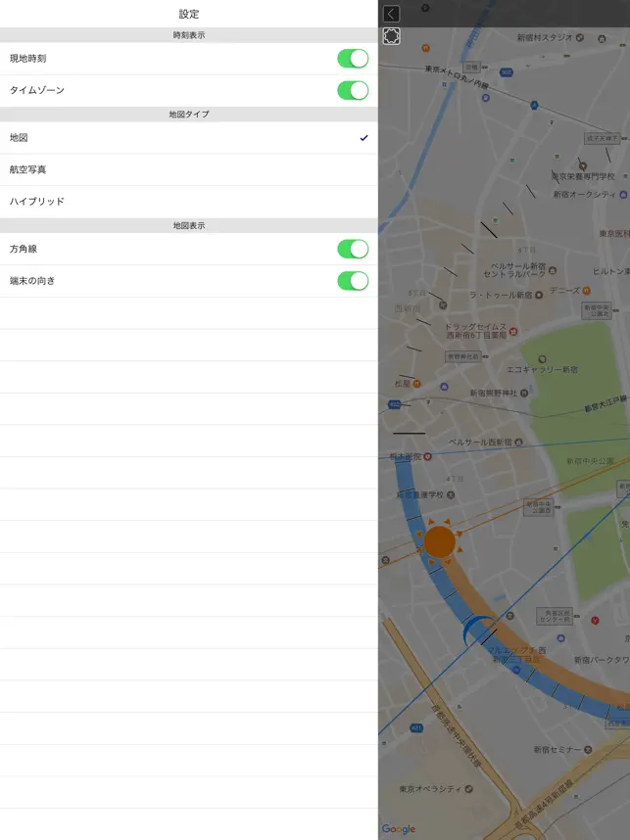
Task: Tap ベルサール西新宿 marker
Action: 518,442
